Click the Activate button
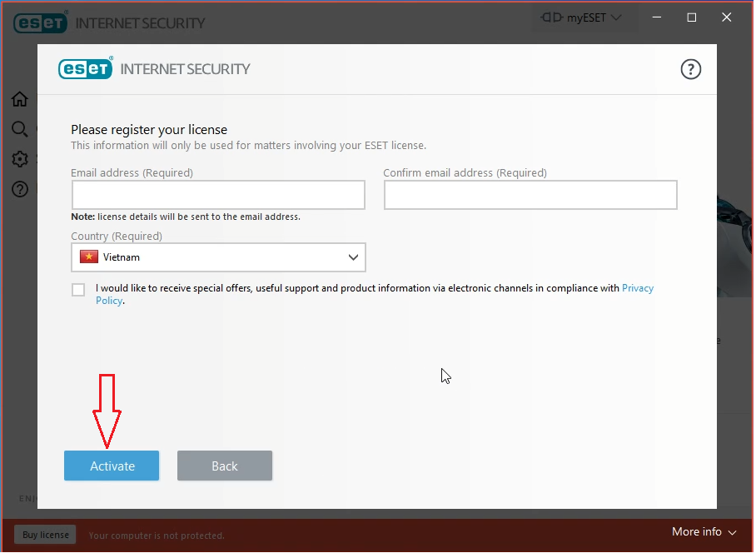This screenshot has height=553, width=756. coord(112,466)
